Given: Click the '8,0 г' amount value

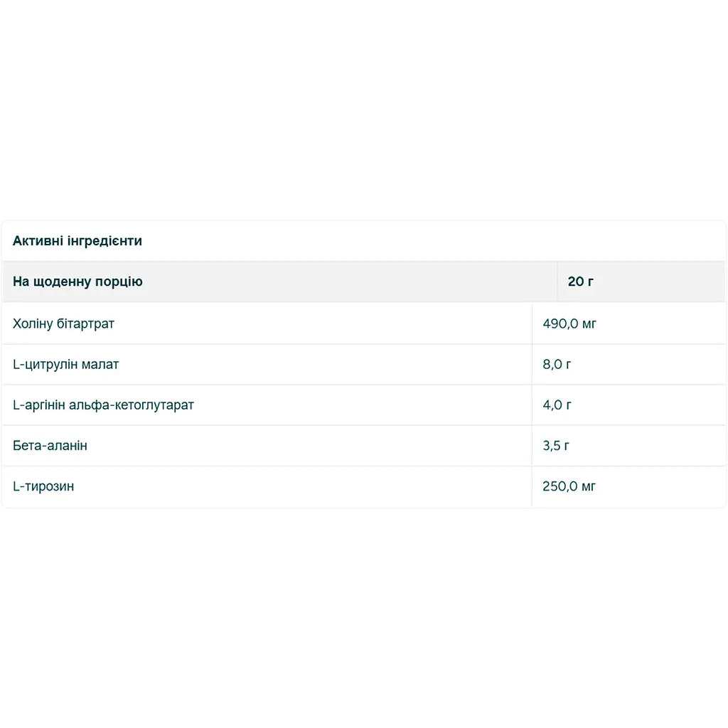Looking at the screenshot, I should 557,365.
